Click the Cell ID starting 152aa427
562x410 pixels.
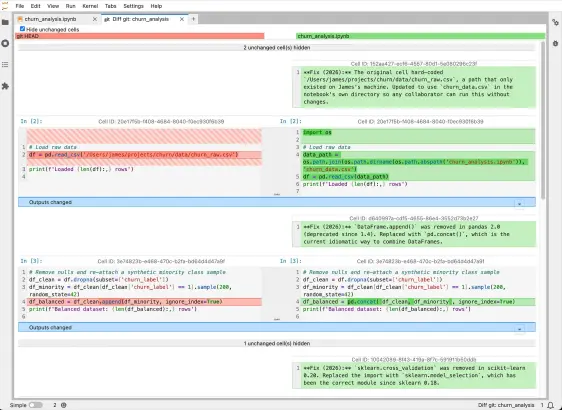[414, 63]
